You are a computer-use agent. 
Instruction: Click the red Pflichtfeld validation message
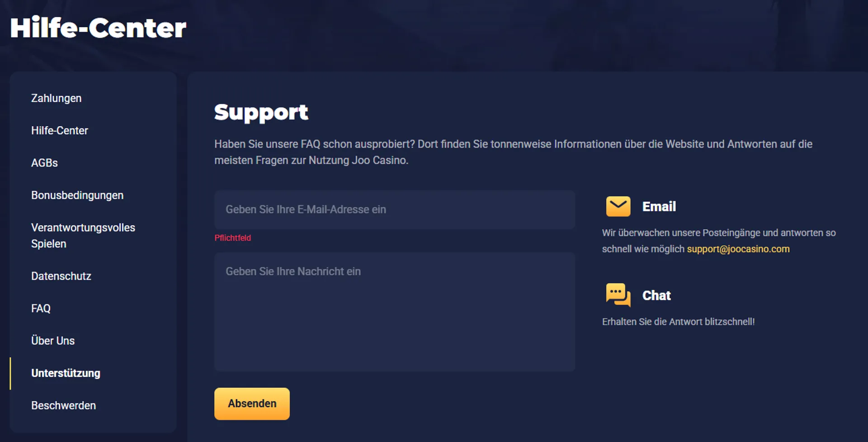pyautogui.click(x=232, y=238)
